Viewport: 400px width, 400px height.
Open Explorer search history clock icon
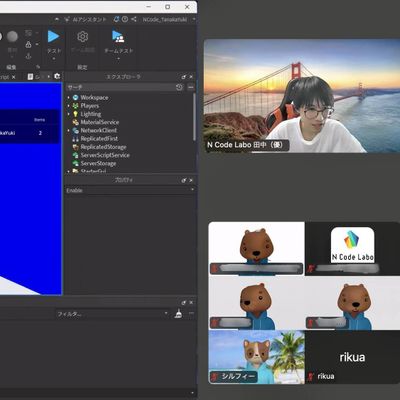tap(179, 87)
